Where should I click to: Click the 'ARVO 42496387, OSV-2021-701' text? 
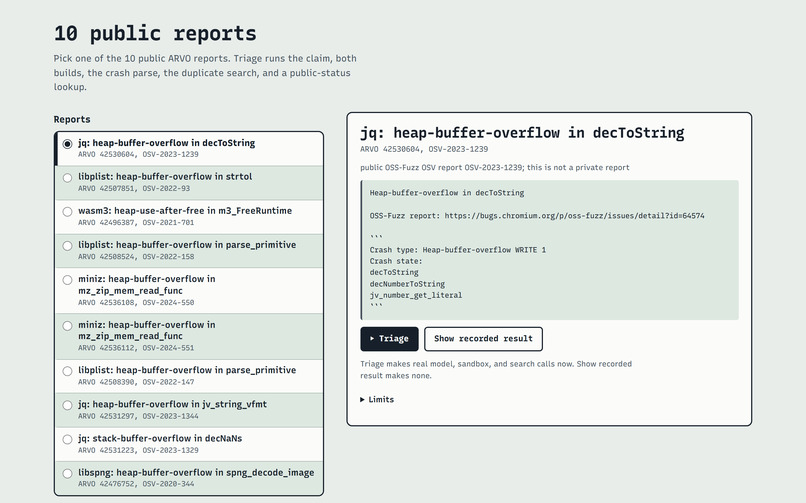click(136, 222)
